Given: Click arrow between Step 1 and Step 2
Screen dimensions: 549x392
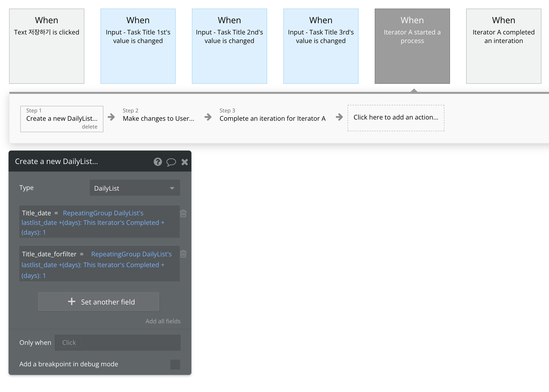Looking at the screenshot, I should coord(111,117).
